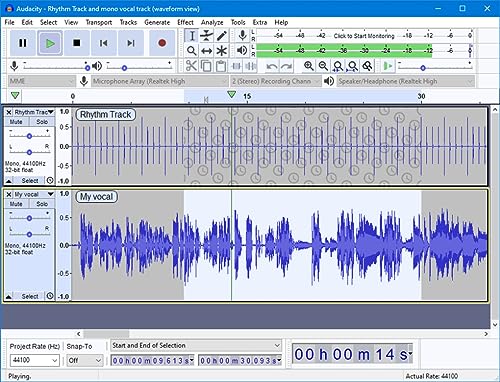This screenshot has width=500, height=382.
Task: Open the Speaker/Headphone playback device dropdown
Action: coord(405,81)
